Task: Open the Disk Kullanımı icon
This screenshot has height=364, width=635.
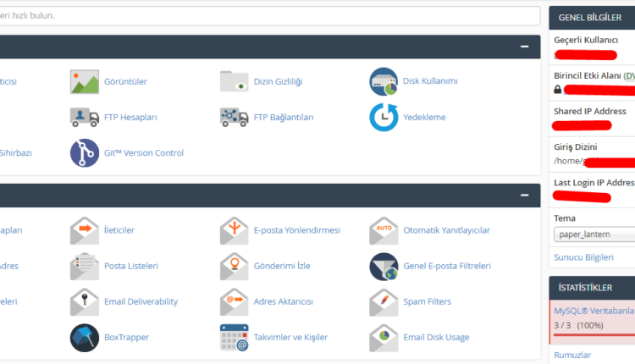Action: pyautogui.click(x=384, y=81)
